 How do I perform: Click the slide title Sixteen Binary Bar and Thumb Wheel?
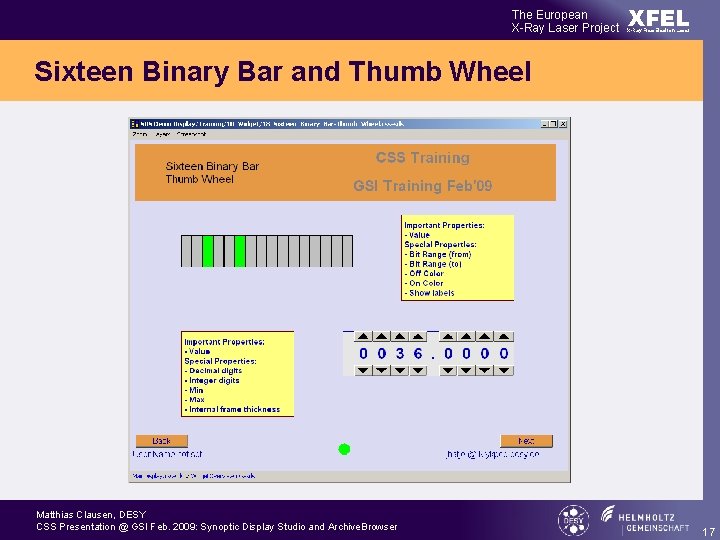coord(283,72)
